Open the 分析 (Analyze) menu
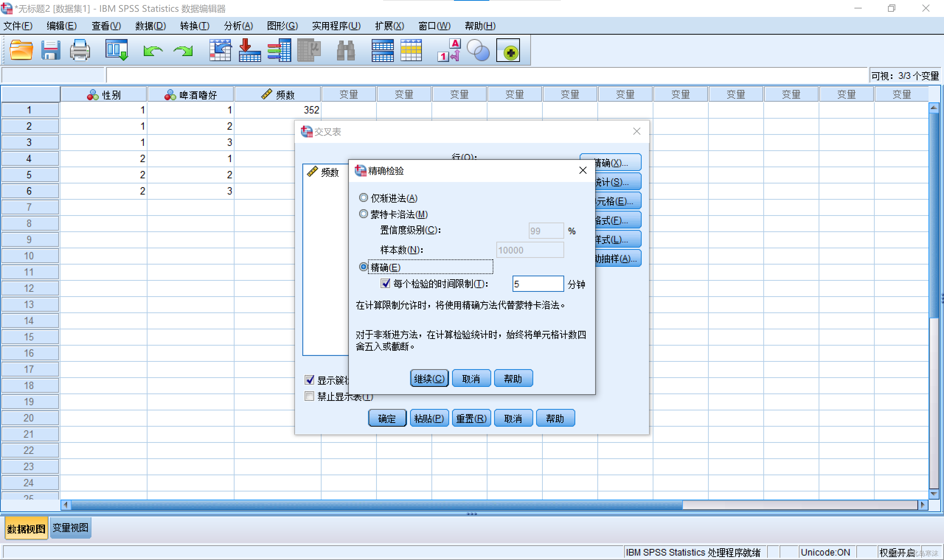944x560 pixels. pos(238,26)
